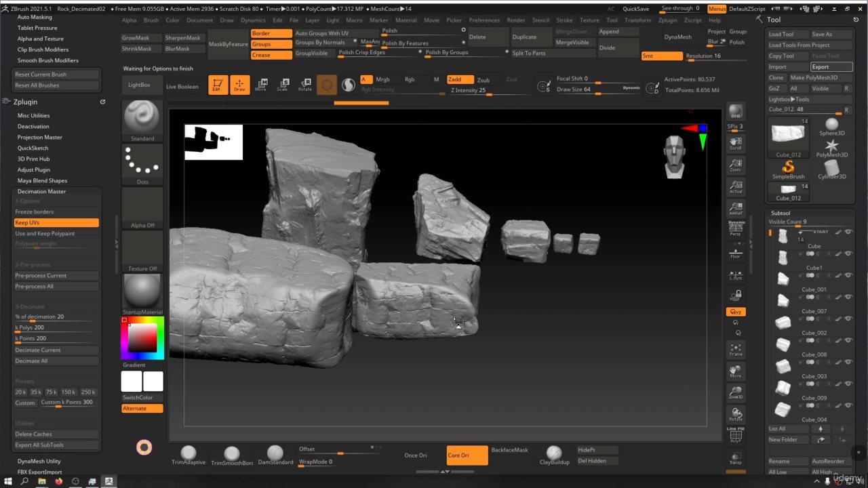Switch to the Move gizmo tool

pos(261,85)
